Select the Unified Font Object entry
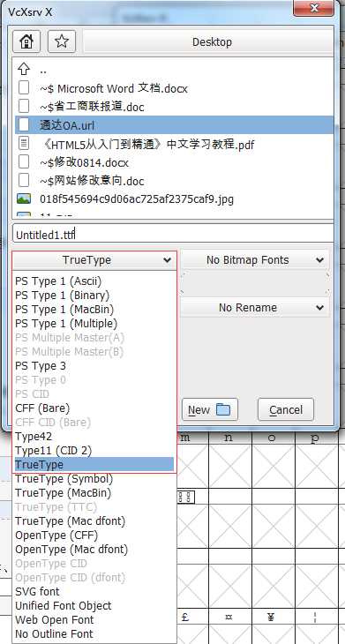The width and height of the screenshot is (345, 644). [64, 605]
